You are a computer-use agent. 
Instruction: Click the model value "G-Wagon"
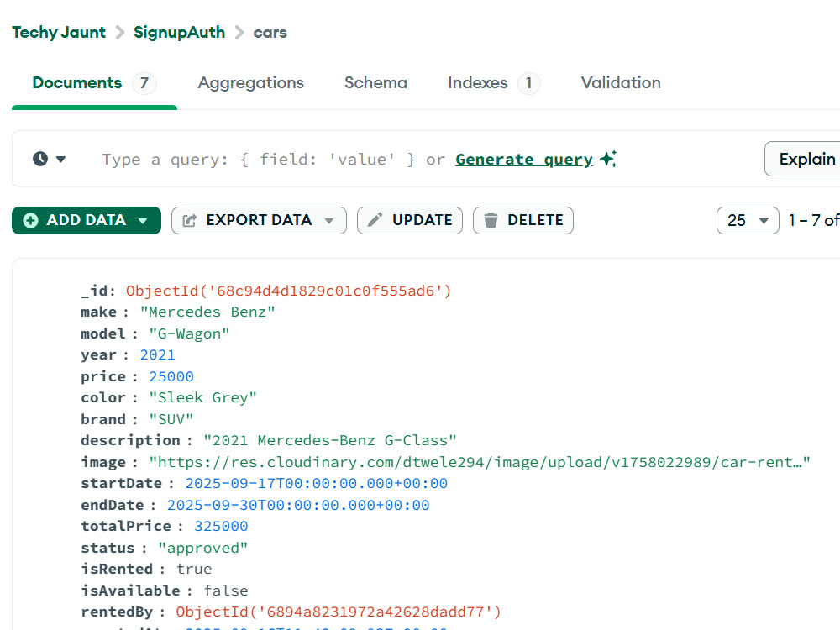(x=189, y=333)
